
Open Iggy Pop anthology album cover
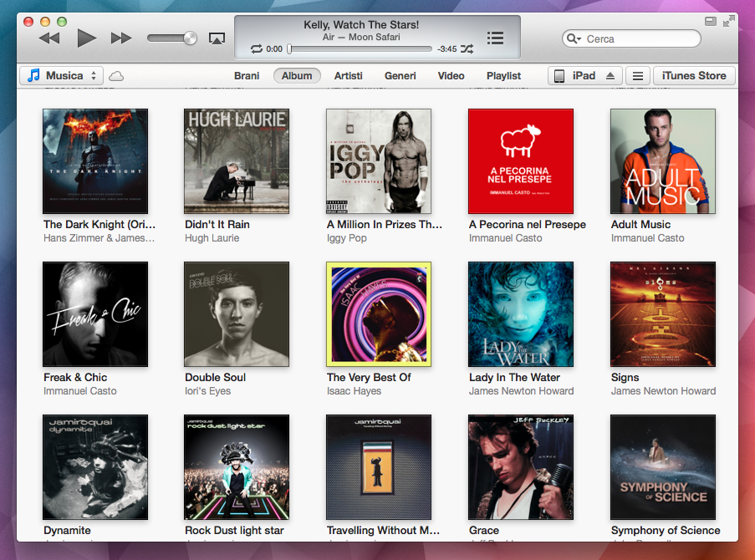click(379, 161)
